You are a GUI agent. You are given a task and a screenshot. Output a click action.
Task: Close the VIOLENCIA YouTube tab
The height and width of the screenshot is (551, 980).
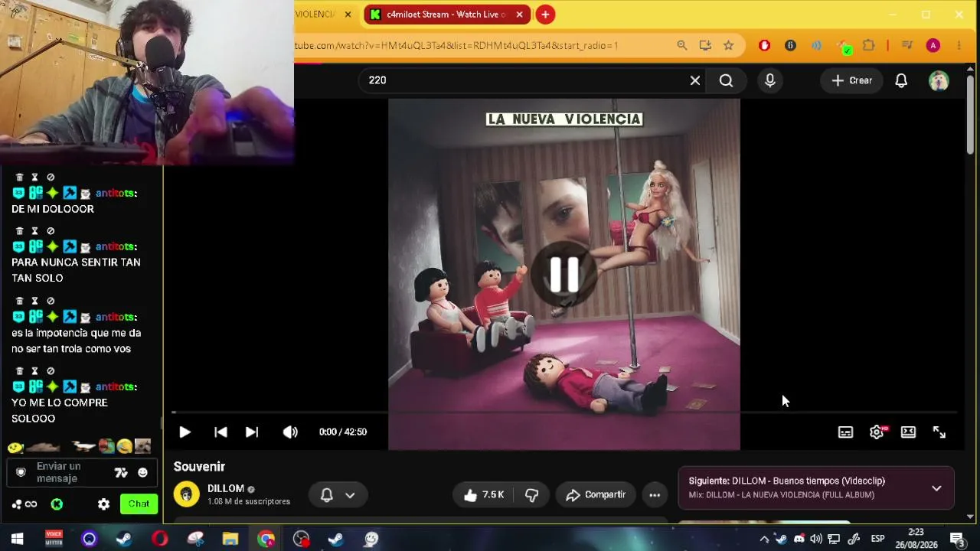coord(348,15)
